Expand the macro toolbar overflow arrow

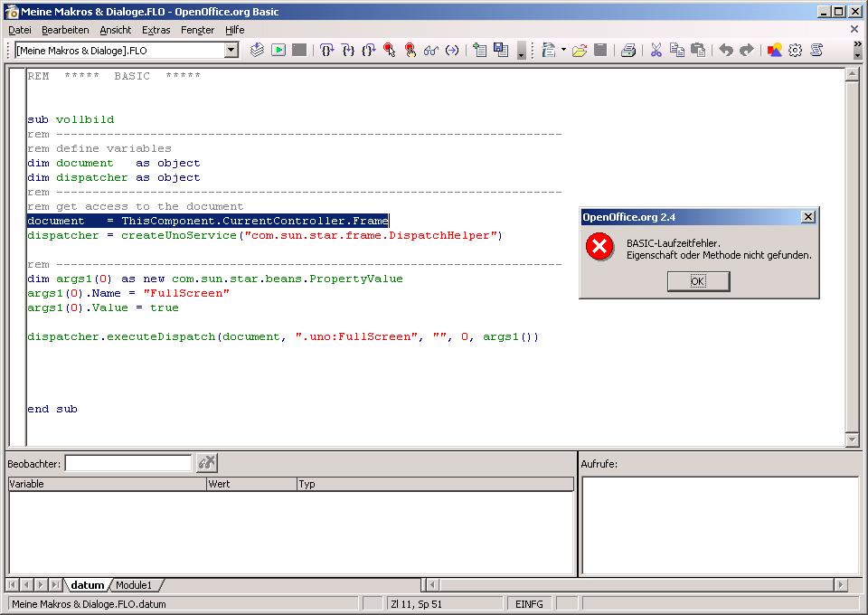coord(522,51)
